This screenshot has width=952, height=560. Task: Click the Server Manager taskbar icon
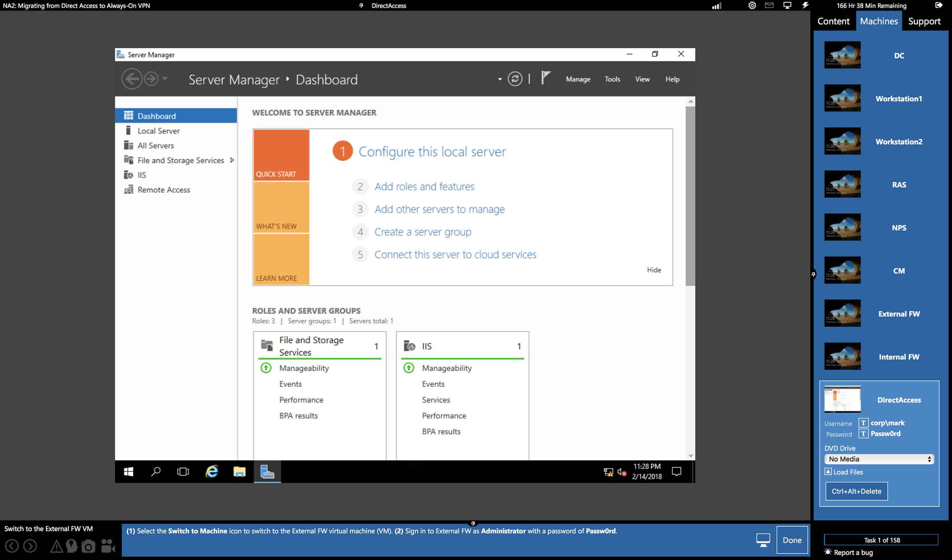click(267, 471)
